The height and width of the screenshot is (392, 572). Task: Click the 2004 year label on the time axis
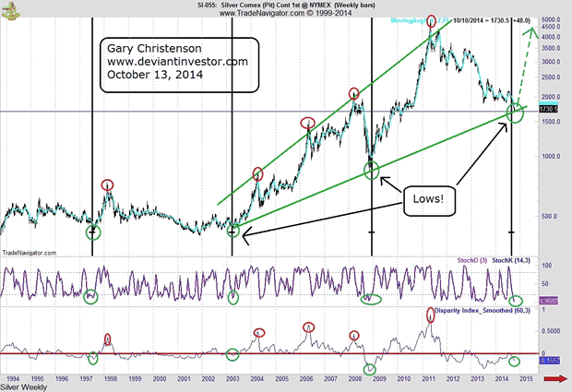click(257, 379)
